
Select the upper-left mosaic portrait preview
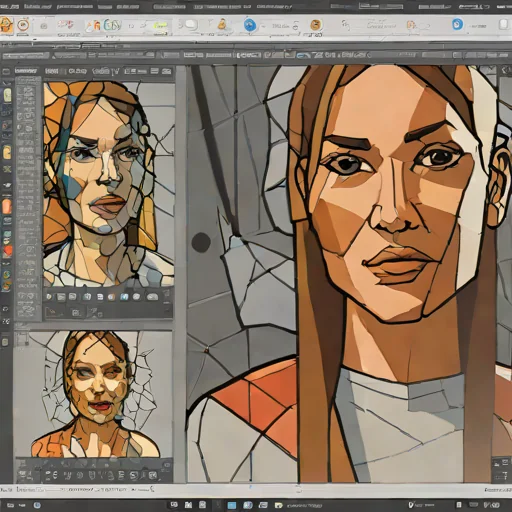tap(109, 184)
